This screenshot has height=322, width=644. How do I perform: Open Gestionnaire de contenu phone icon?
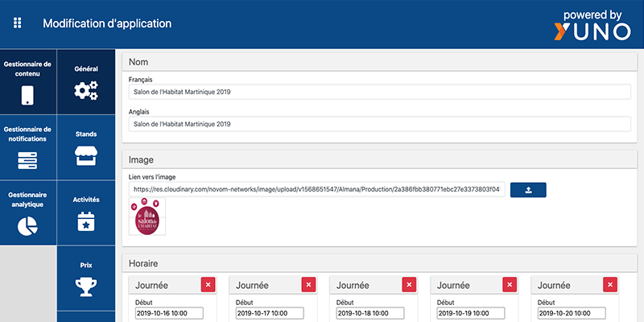coord(27,95)
